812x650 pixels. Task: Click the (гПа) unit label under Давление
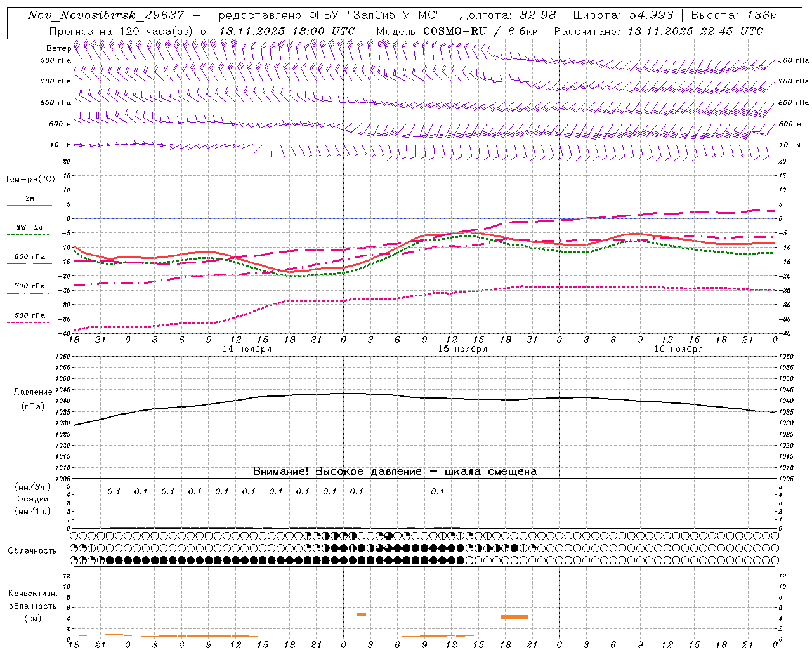tap(33, 406)
